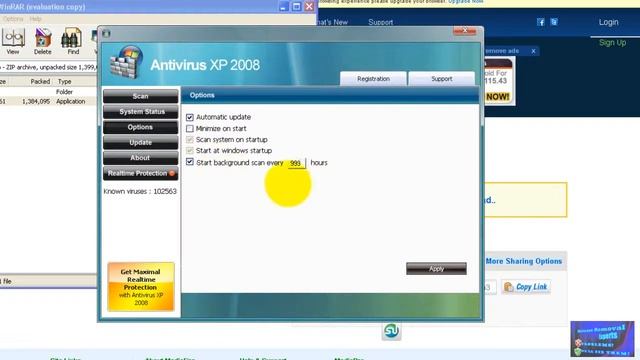Click the Antivirus window title bar icon
This screenshot has width=640, height=360.
[x=106, y=33]
